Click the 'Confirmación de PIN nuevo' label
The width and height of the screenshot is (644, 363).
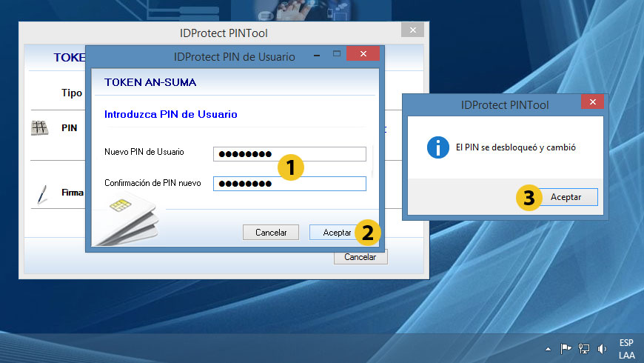coord(152,183)
